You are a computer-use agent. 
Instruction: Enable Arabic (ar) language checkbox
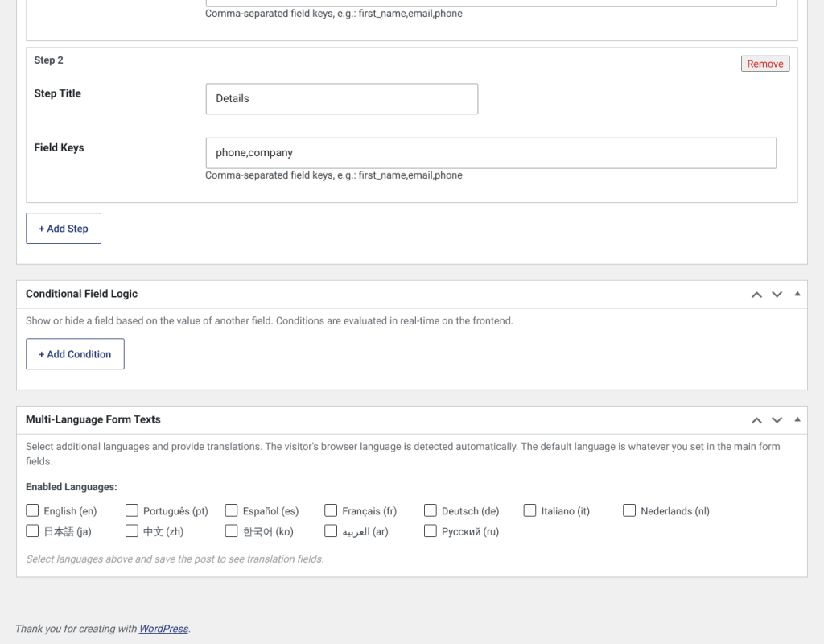(x=331, y=531)
